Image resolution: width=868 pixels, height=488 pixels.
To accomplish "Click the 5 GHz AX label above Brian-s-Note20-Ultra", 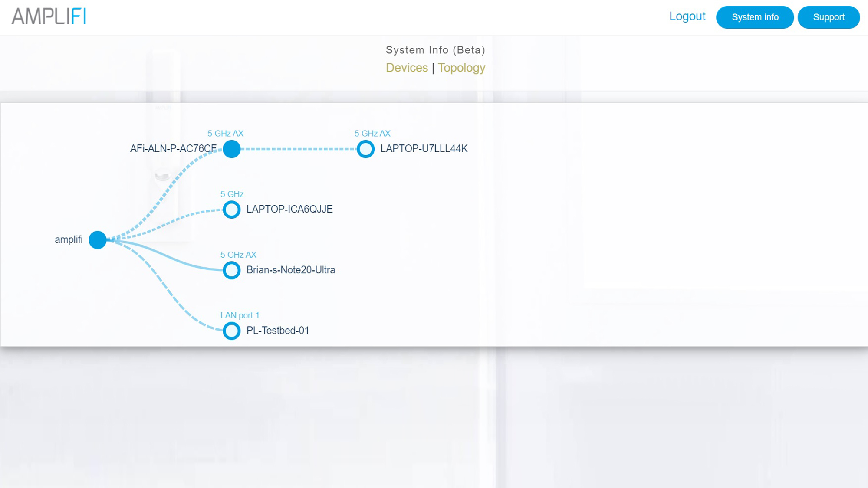I will click(x=238, y=255).
